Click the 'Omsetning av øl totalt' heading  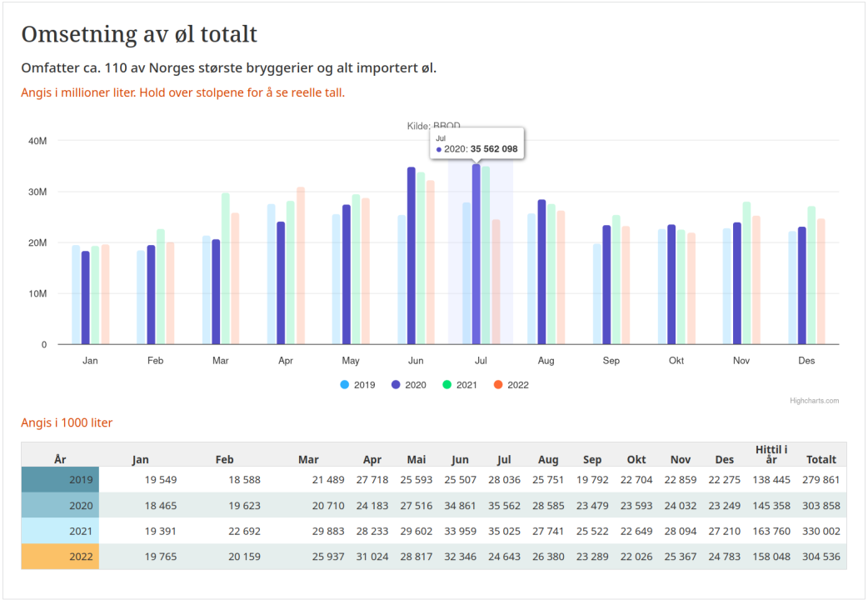pos(139,34)
